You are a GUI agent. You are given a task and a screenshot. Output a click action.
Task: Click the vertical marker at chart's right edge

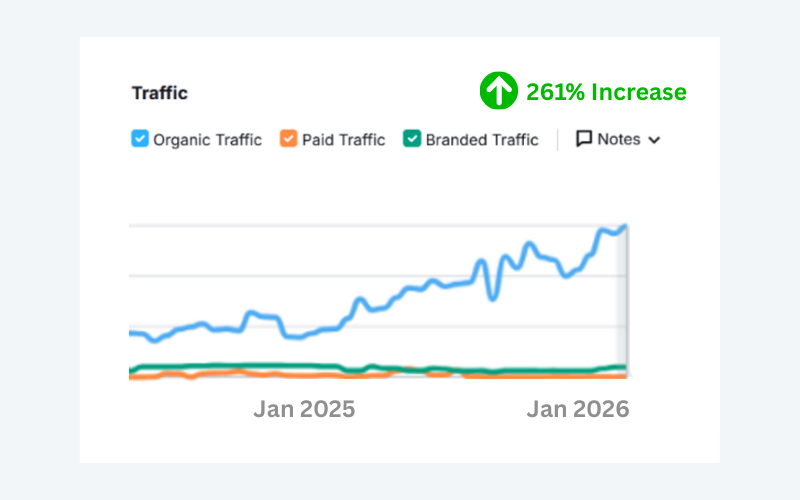coord(627,300)
